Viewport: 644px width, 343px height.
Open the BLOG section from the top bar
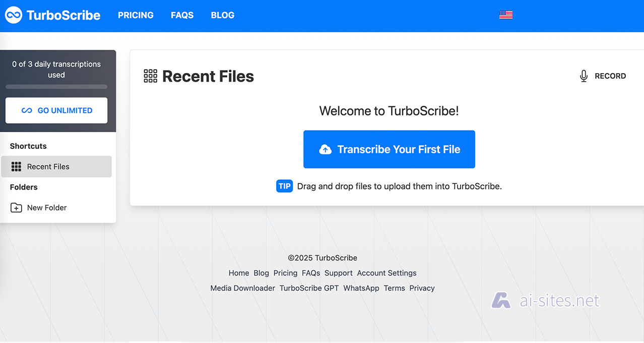pos(222,15)
